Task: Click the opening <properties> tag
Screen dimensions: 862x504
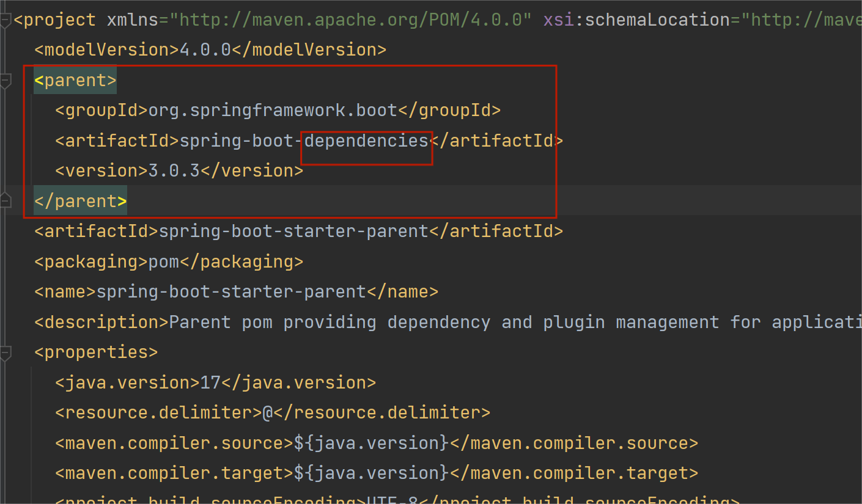Action: (x=96, y=352)
